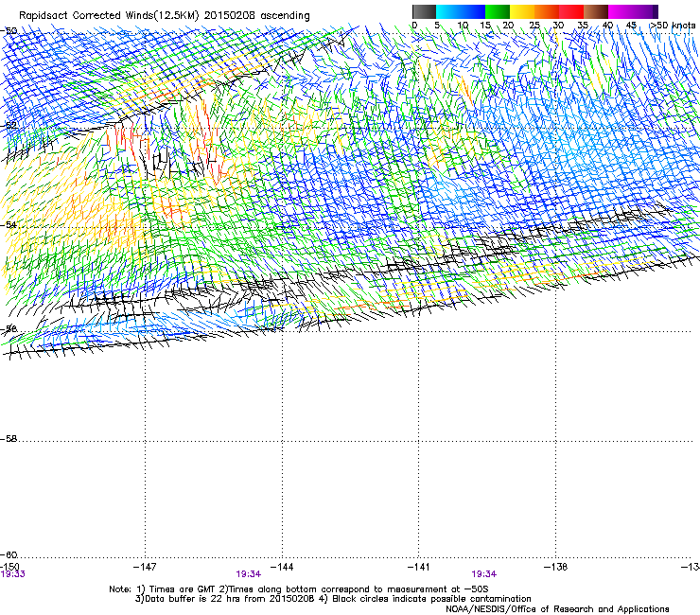The image size is (700, 615).
Task: Click the date '20150208 ascending' in title
Action: click(x=256, y=15)
